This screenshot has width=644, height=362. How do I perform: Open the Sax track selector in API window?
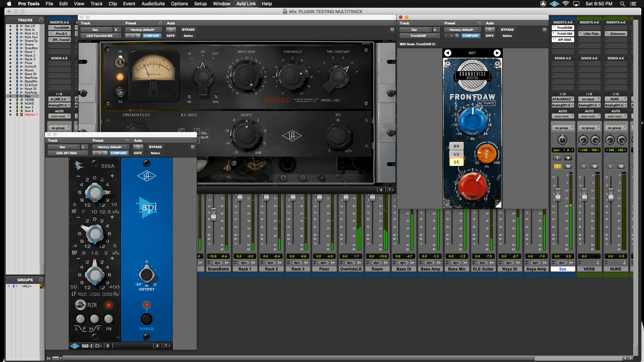click(63, 147)
